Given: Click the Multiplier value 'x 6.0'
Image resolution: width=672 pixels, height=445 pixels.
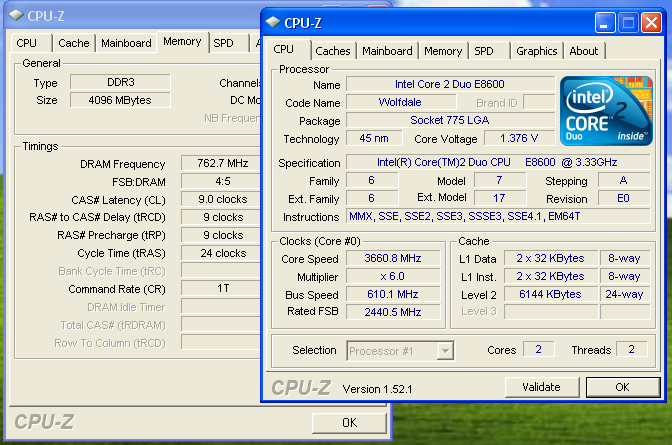Looking at the screenshot, I should (393, 276).
